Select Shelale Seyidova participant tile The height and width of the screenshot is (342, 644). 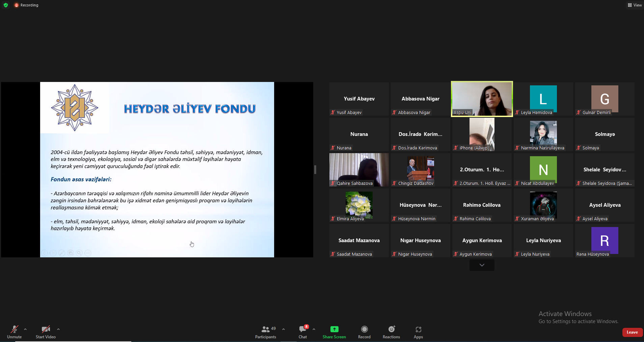pyautogui.click(x=605, y=170)
